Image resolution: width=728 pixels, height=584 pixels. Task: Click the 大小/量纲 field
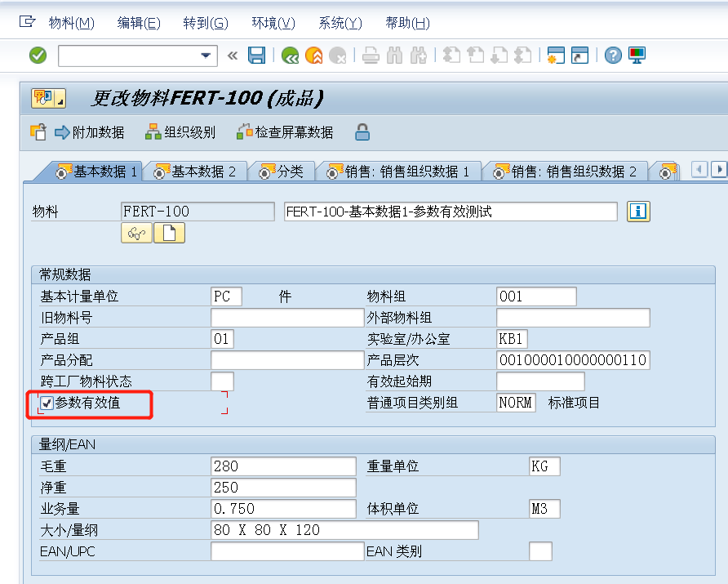tap(344, 530)
